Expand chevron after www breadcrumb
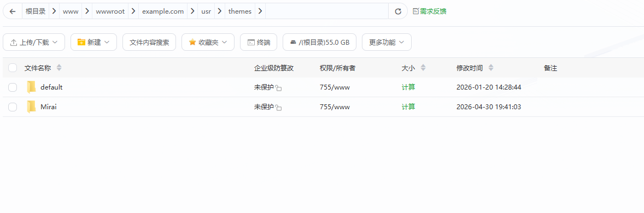Screen dimensions: 644x213 point(87,11)
